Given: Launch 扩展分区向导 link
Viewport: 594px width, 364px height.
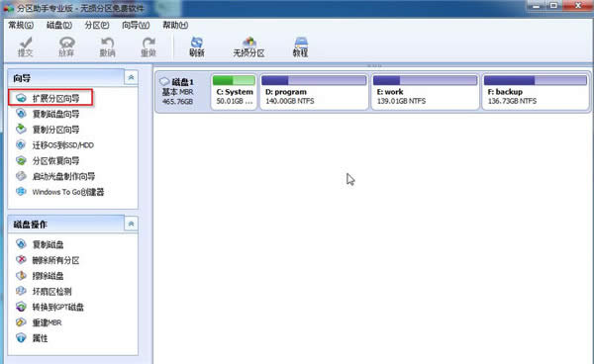Looking at the screenshot, I should tap(55, 99).
